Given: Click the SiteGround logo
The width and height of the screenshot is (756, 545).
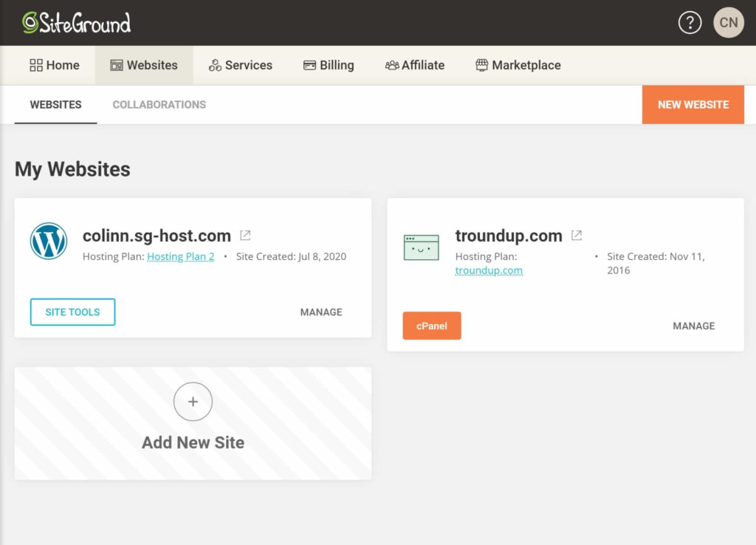Looking at the screenshot, I should tap(76, 23).
